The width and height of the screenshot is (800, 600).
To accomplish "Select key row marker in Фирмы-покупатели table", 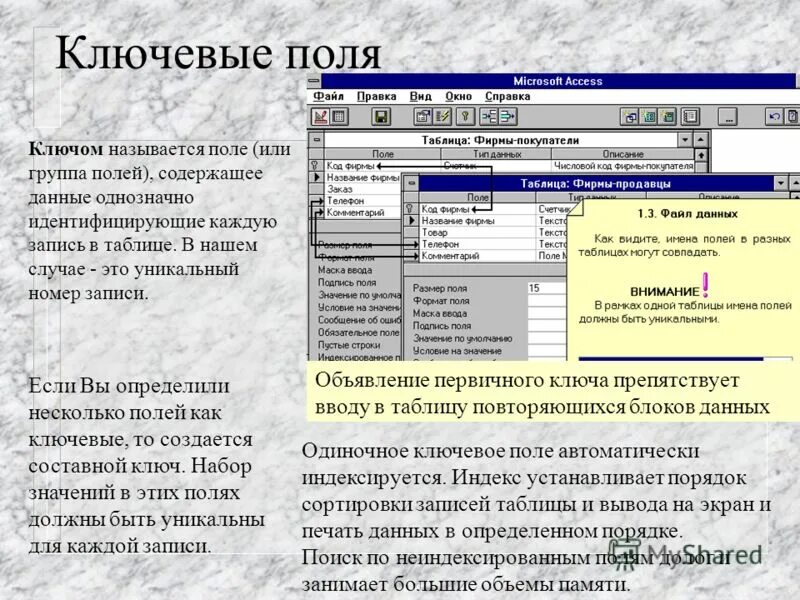I will [316, 165].
